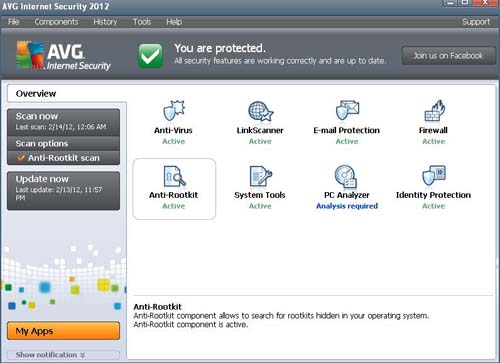Open Scan options
500x363 pixels.
tap(63, 144)
